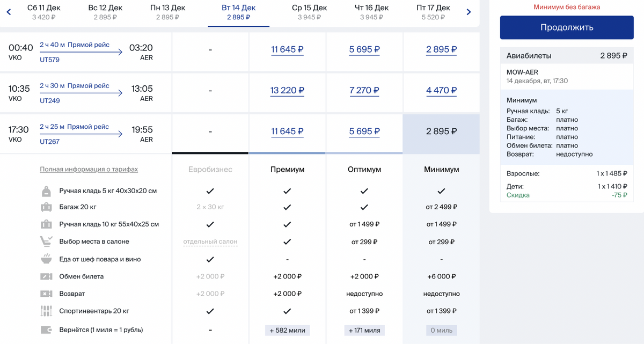Viewport: 644px width, 344px height.
Task: Select the Сб 11 Дек date tab
Action: [x=43, y=12]
